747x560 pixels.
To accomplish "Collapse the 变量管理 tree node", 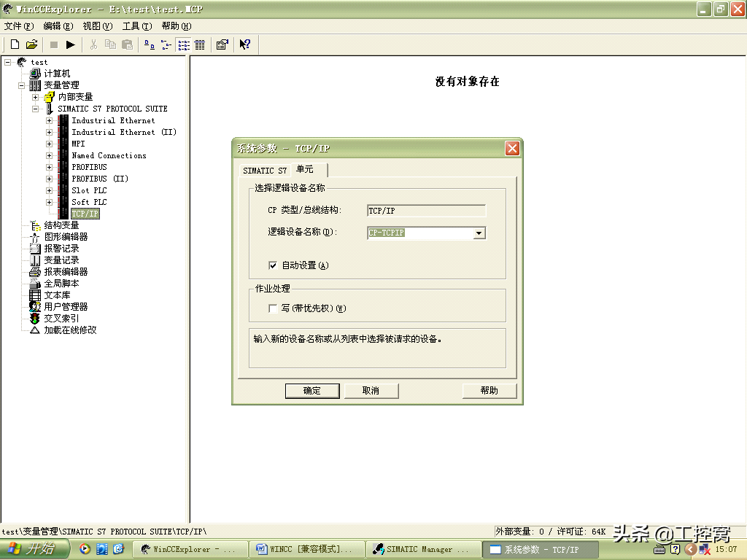I will point(22,85).
